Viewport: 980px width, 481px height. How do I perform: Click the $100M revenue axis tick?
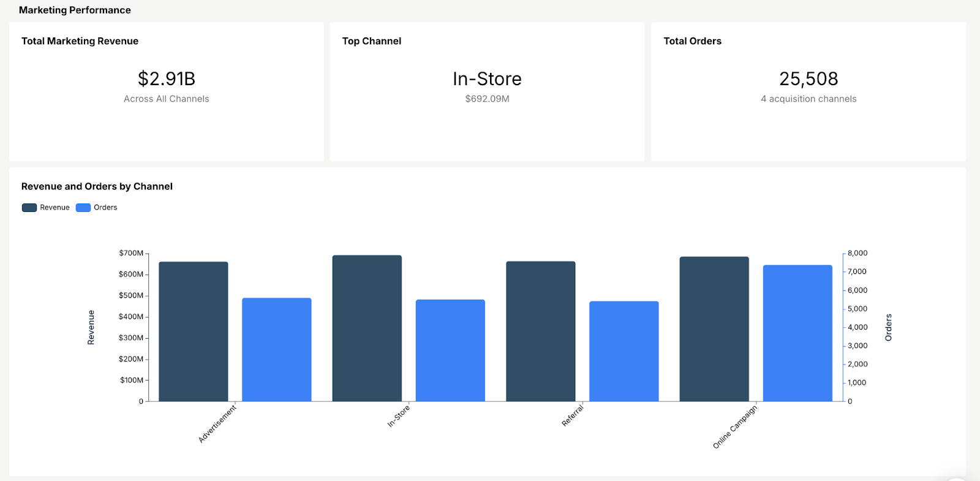(x=132, y=381)
